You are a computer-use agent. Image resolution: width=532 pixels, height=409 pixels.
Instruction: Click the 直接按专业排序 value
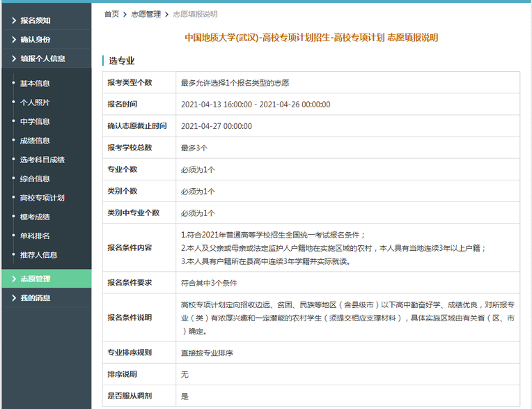click(207, 353)
